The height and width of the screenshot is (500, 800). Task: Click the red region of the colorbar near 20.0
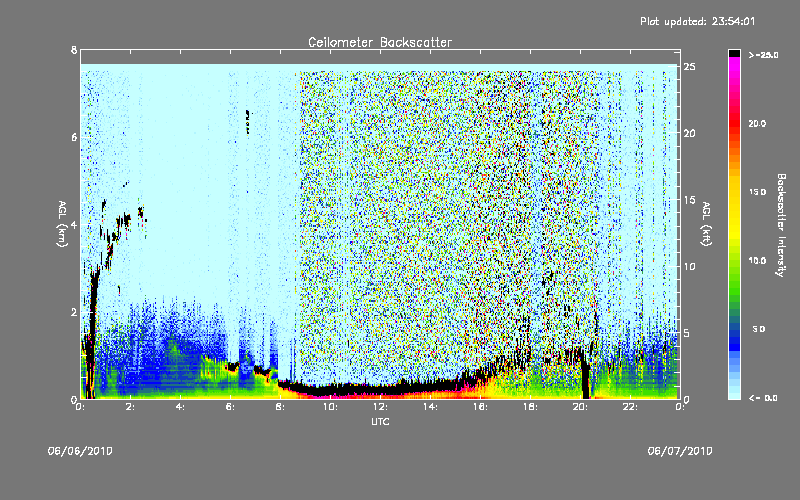[734, 123]
